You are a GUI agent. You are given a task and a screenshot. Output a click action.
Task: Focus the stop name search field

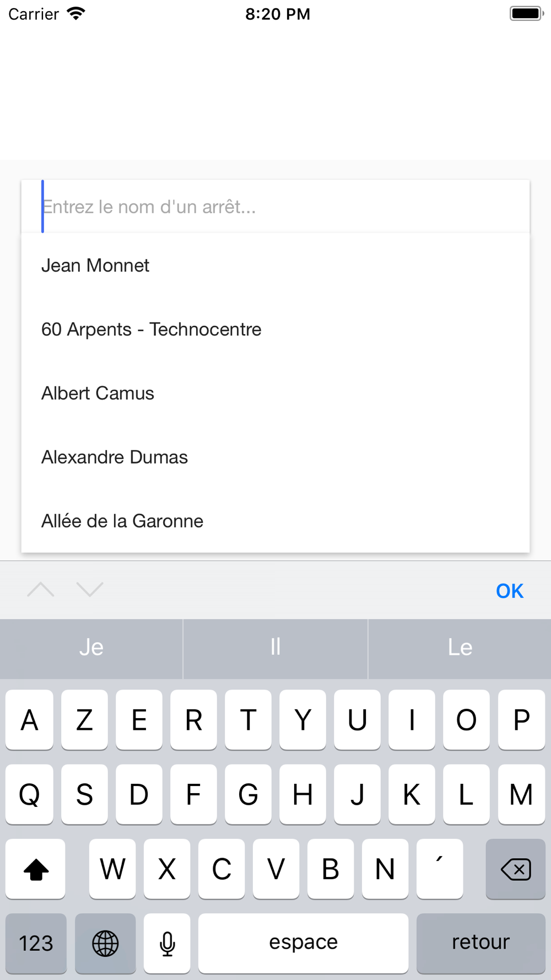[275, 207]
